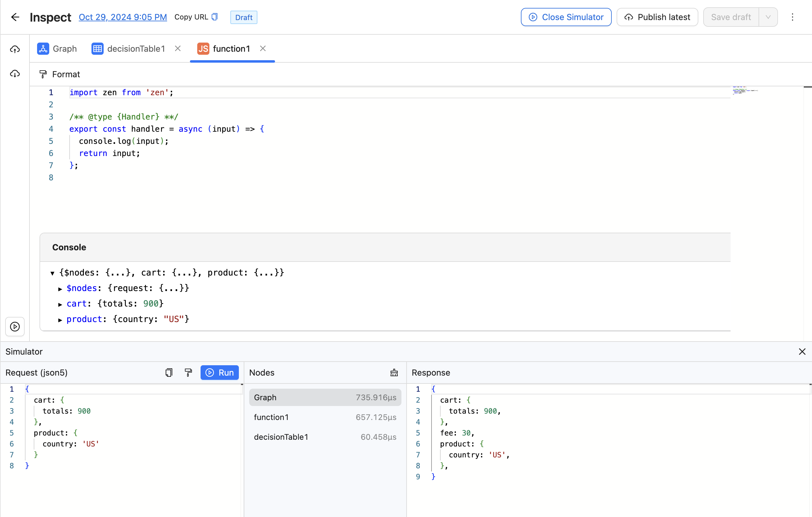Click the Format paint-roller icon
Viewport: 812px width, 517px height.
pos(43,74)
